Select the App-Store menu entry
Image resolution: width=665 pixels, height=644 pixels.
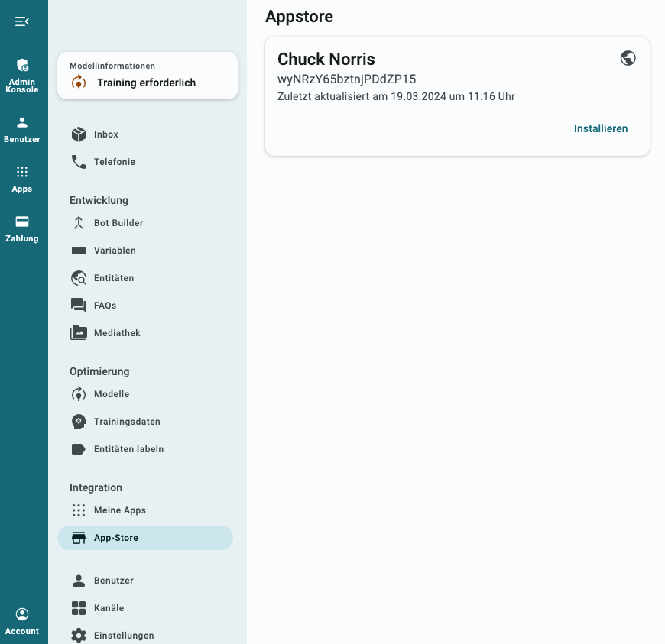pyautogui.click(x=145, y=538)
